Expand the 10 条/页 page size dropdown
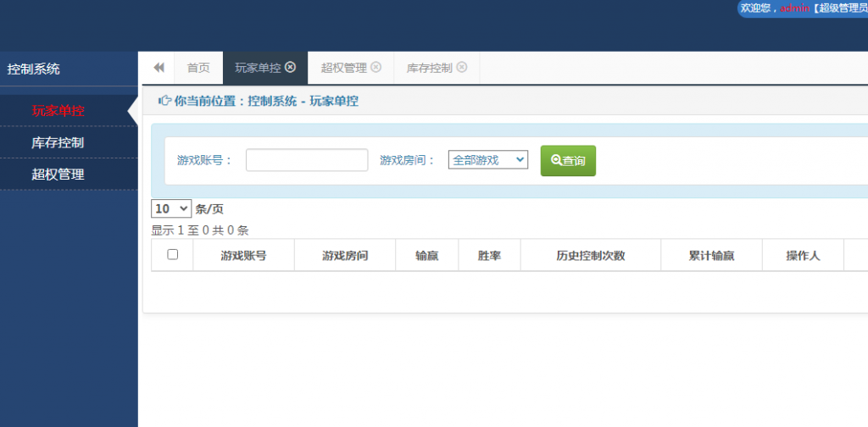The height and width of the screenshot is (427, 868). point(170,208)
